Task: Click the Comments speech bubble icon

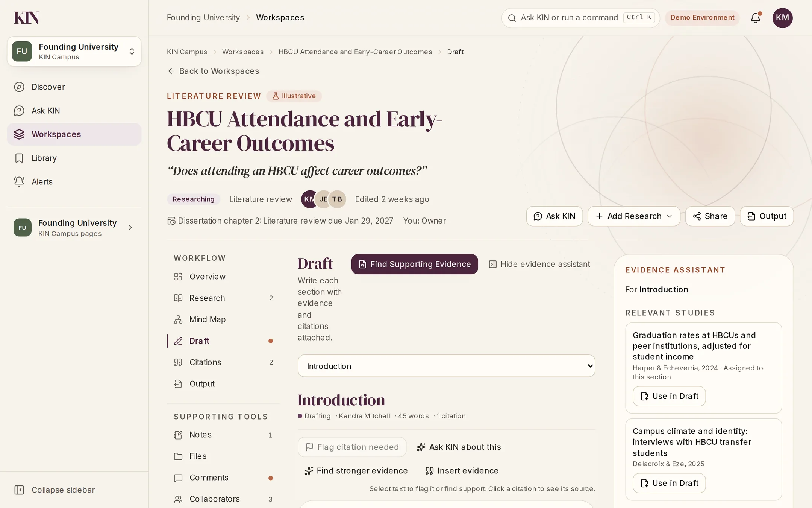Action: coord(178,478)
